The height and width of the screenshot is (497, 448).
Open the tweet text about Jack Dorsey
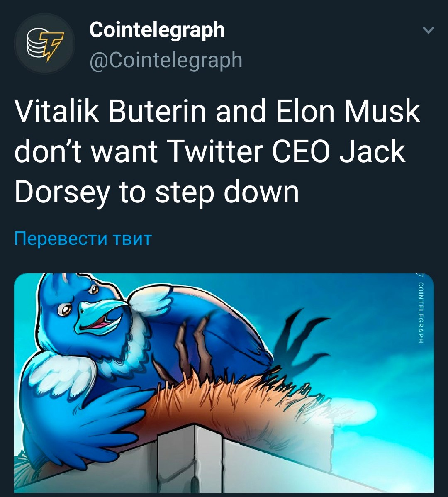(x=217, y=151)
